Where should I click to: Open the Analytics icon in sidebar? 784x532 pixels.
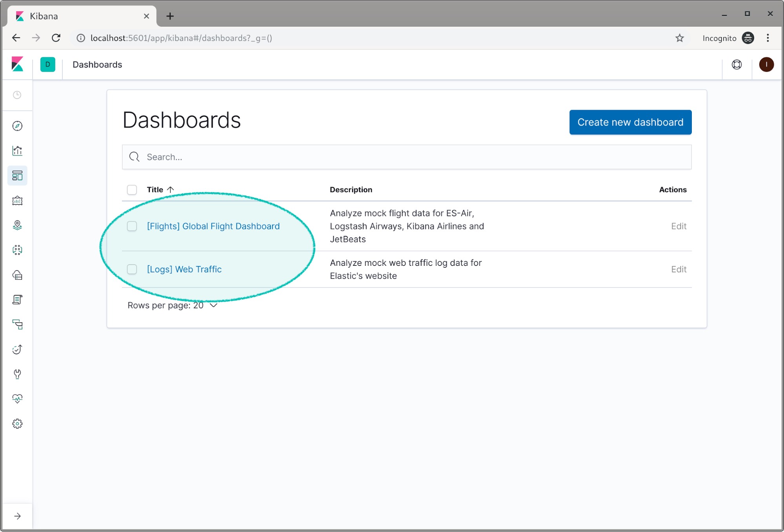[x=16, y=150]
